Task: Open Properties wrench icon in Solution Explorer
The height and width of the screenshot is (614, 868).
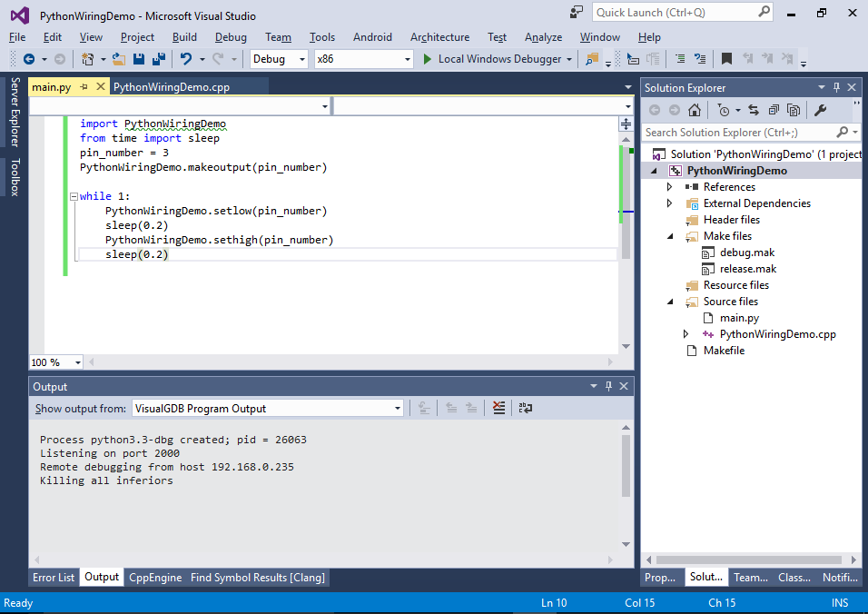Action: tap(820, 110)
